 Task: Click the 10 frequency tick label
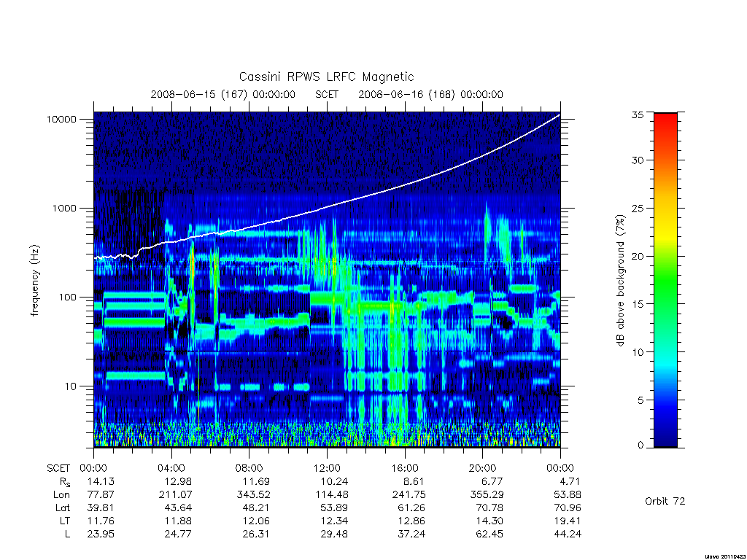tap(71, 386)
